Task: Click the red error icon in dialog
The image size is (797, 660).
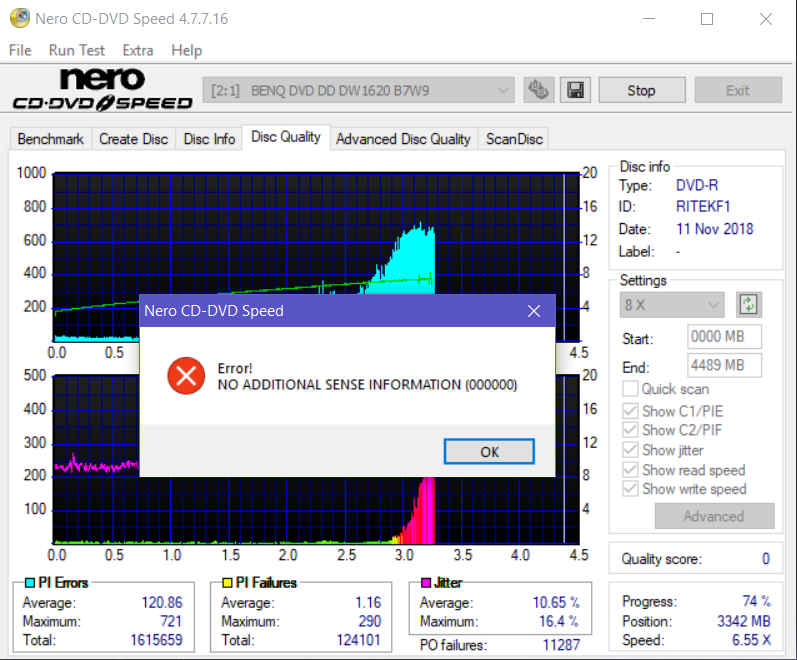Action: 186,376
